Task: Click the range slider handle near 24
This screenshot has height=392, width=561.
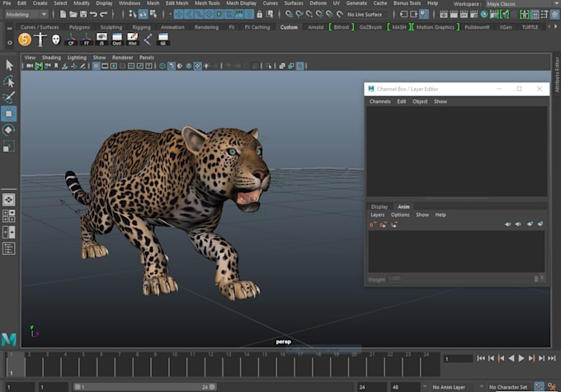Action: [212, 386]
